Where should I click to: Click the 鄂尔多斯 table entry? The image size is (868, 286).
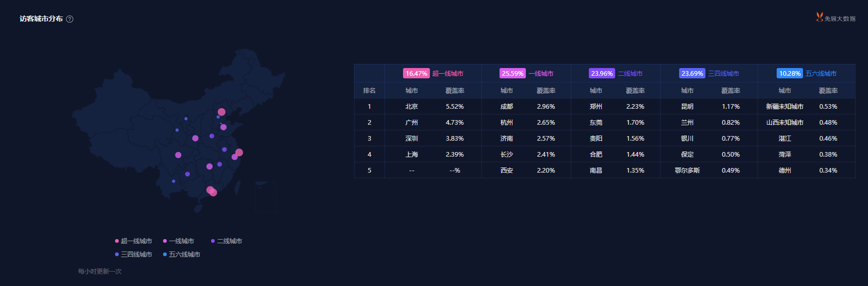pyautogui.click(x=687, y=171)
